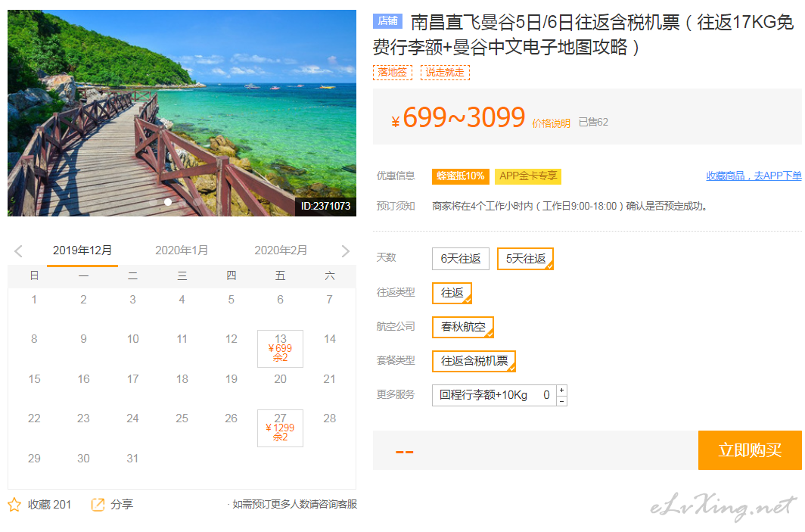Switch to 2020年2月 tab
805x532 pixels.
coord(281,250)
